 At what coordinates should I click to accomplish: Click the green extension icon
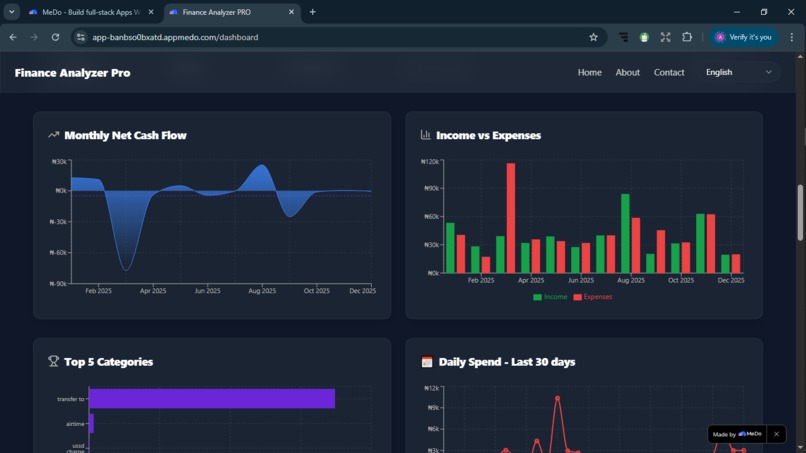point(644,37)
